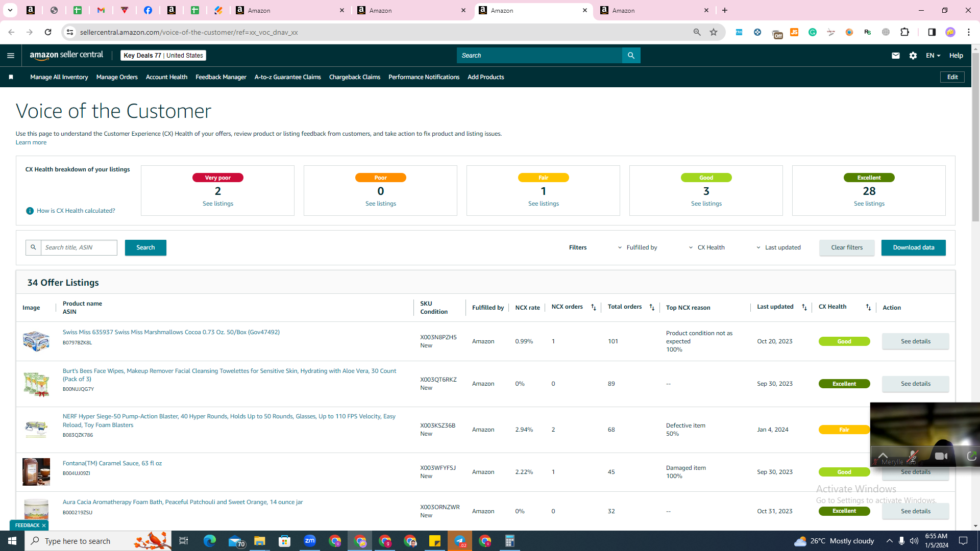Viewport: 980px width, 551px height.
Task: Open the pinned Facebook tab
Action: coord(148,10)
